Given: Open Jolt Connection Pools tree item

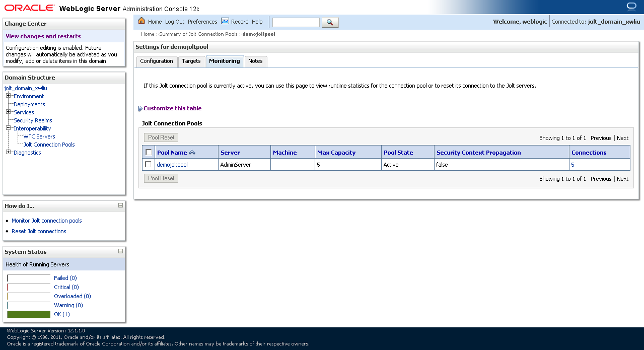Looking at the screenshot, I should (49, 145).
